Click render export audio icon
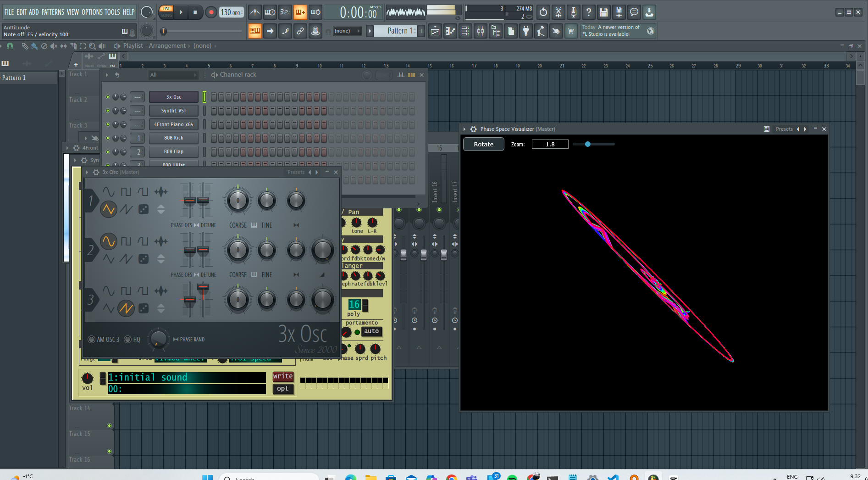Screen dimensions: 868x480 tap(619, 12)
